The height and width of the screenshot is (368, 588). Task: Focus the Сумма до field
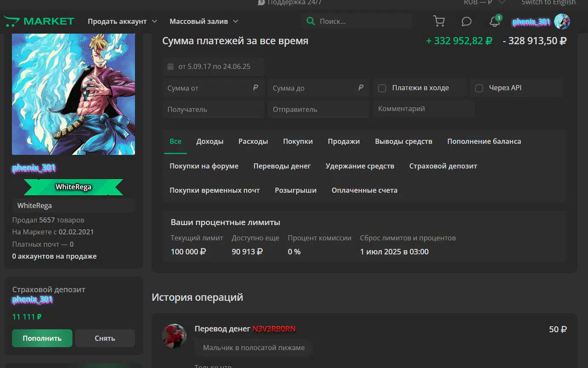[318, 88]
